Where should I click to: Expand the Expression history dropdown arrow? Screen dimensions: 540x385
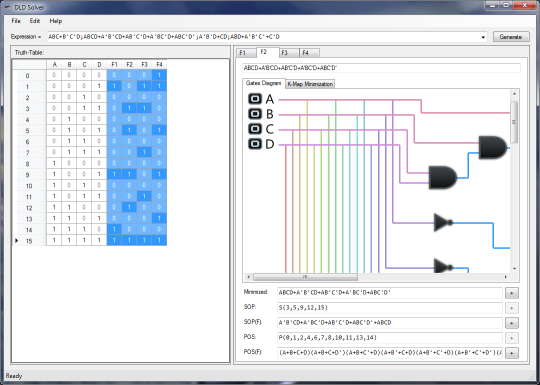pyautogui.click(x=483, y=37)
